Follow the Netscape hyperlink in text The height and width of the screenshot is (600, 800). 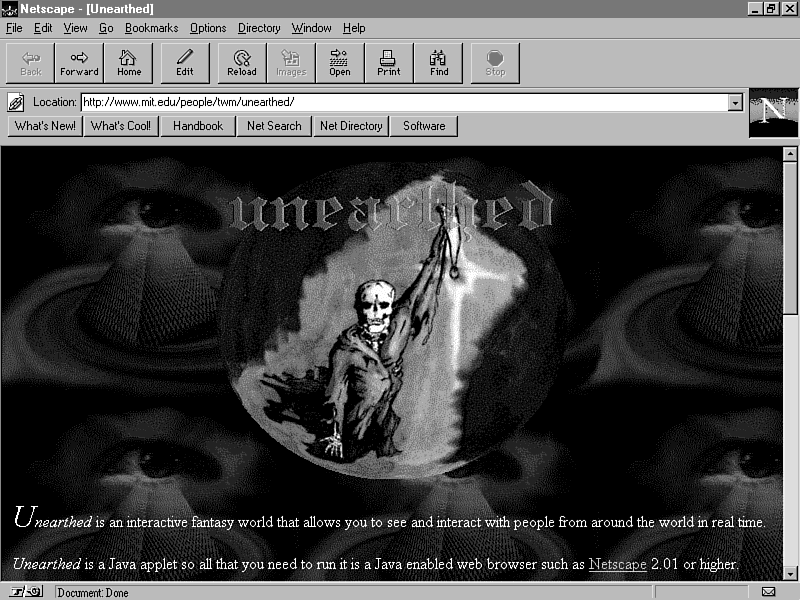point(617,564)
